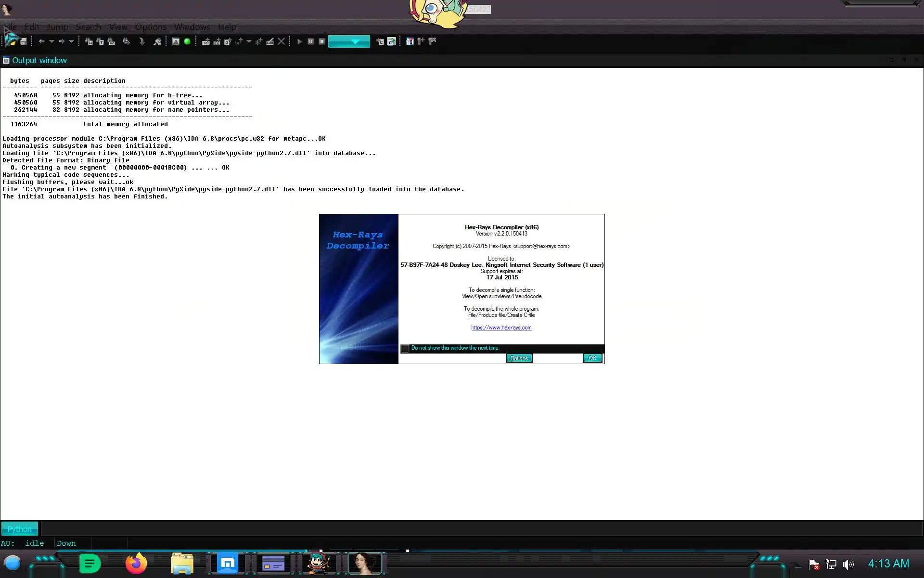Expand the jump forward history arrow

tap(72, 41)
